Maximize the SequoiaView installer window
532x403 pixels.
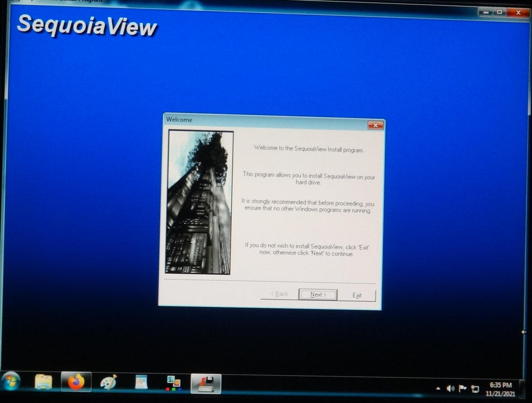click(499, 12)
